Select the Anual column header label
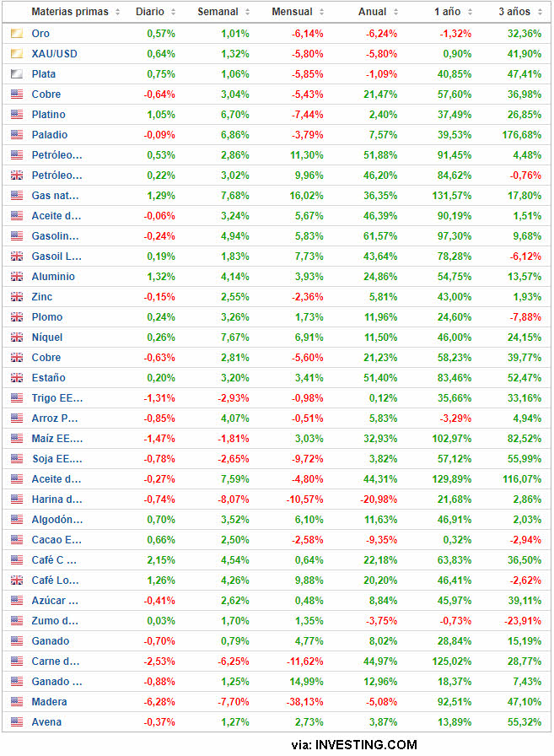The height and width of the screenshot is (756, 554). pos(372,13)
